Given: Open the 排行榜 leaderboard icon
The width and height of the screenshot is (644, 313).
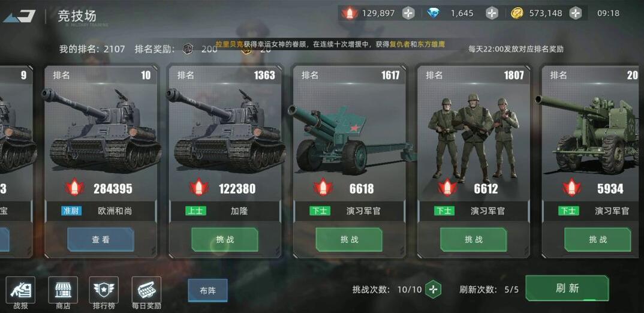Looking at the screenshot, I should click(x=104, y=290).
